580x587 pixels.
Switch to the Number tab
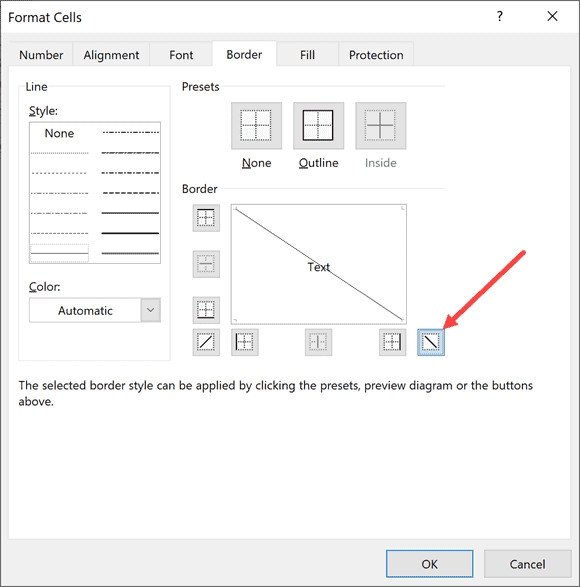click(x=41, y=55)
